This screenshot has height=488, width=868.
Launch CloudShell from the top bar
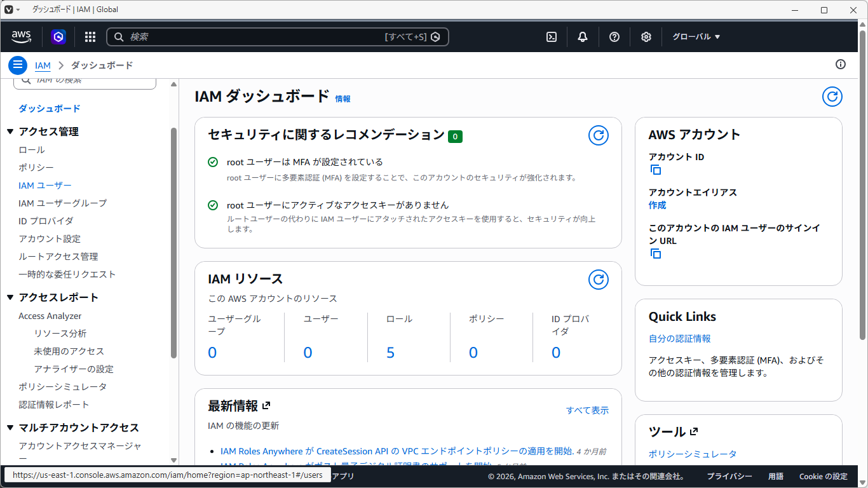tap(552, 37)
